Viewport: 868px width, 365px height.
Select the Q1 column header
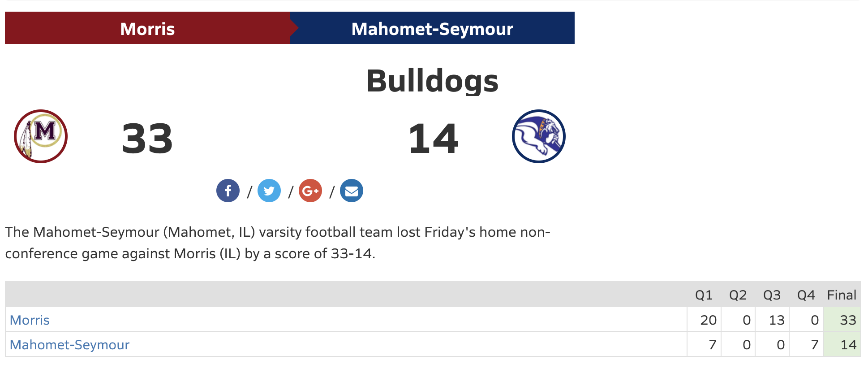(x=704, y=295)
